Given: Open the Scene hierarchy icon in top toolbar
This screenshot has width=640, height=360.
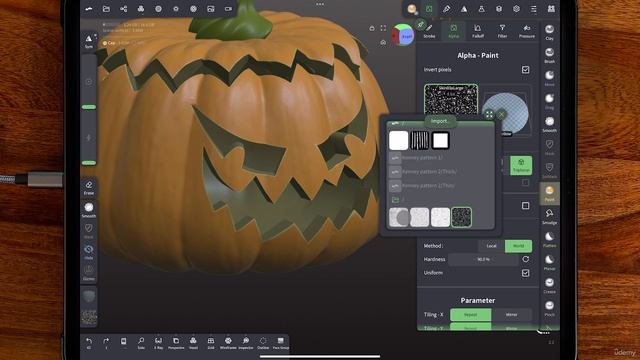Looking at the screenshot, I should click(123, 9).
